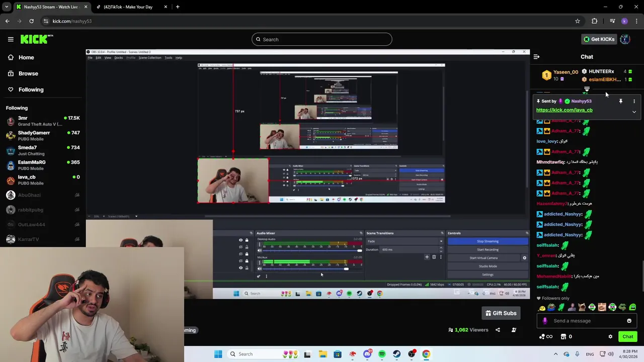The width and height of the screenshot is (644, 362).
Task: Click the Gift Subs button
Action: (x=501, y=313)
